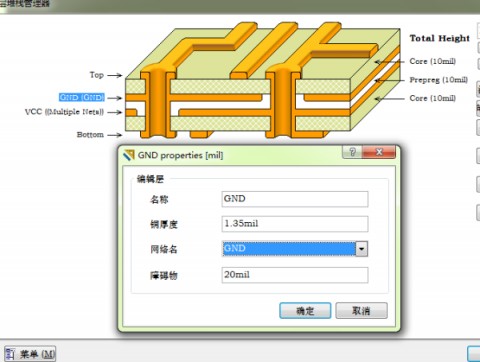
Task: Select the highlighted GND (GND) layer label
Action: [82, 97]
